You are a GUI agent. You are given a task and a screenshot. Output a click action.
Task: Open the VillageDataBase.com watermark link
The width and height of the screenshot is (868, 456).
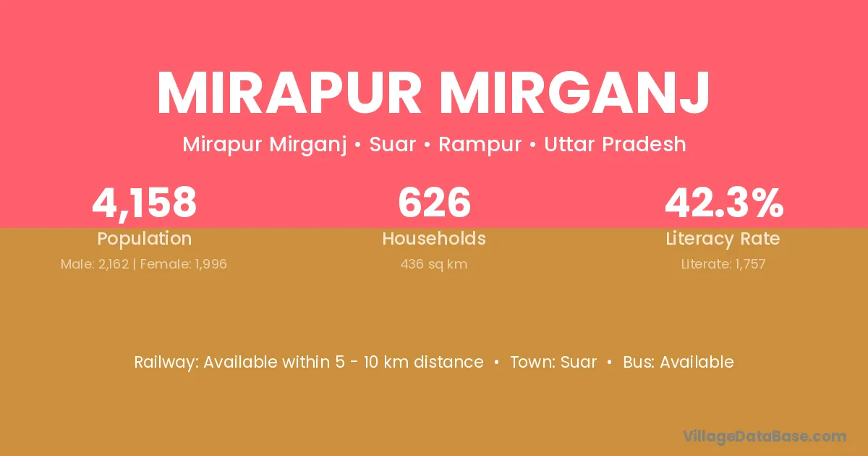(x=765, y=436)
